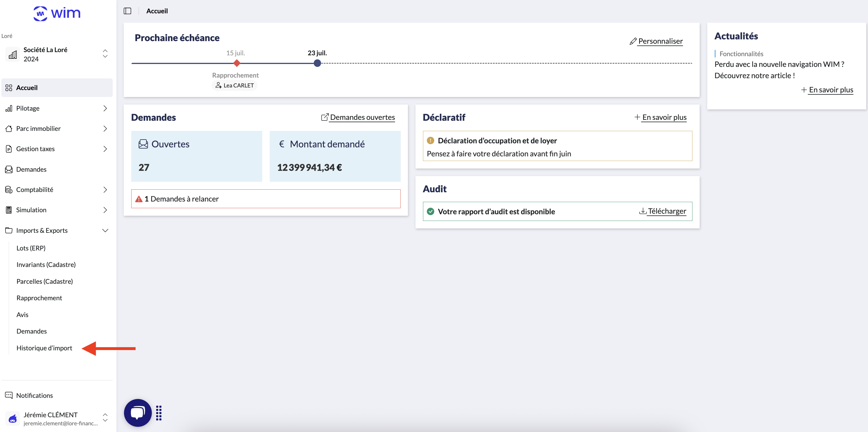Expand the Jérémie CLÉMENT user menu
The image size is (868, 432).
[x=105, y=418]
